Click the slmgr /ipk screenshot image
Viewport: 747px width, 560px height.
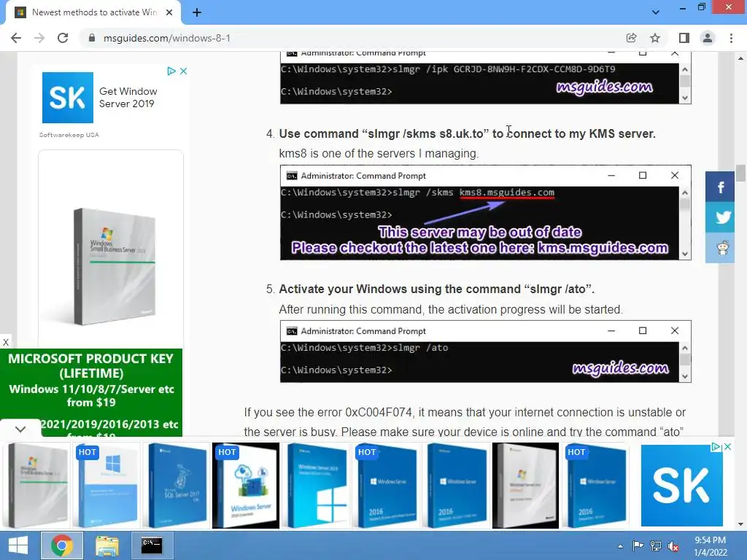(x=485, y=77)
